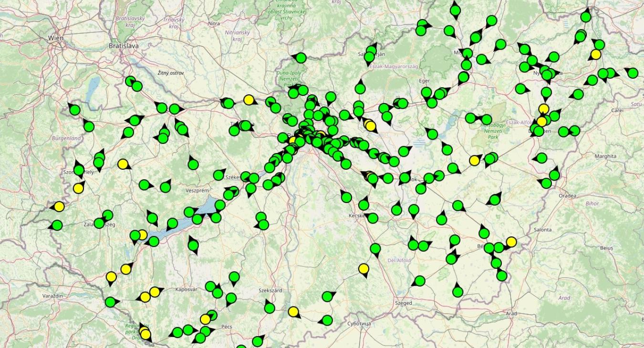
Task: Select the Arad city label
Action: click(x=511, y=313)
